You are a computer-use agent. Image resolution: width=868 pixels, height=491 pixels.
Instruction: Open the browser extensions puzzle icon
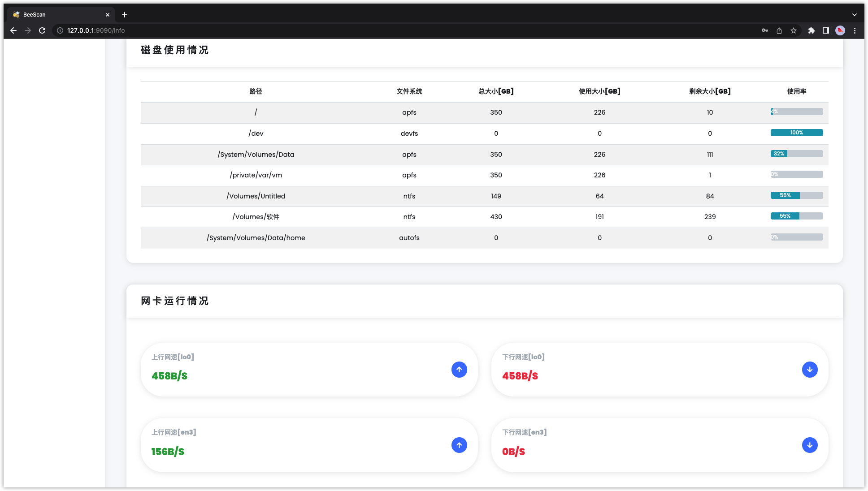click(811, 30)
